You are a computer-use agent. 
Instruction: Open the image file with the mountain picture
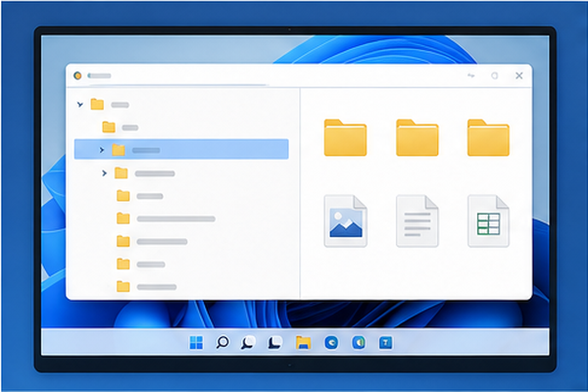coord(345,220)
